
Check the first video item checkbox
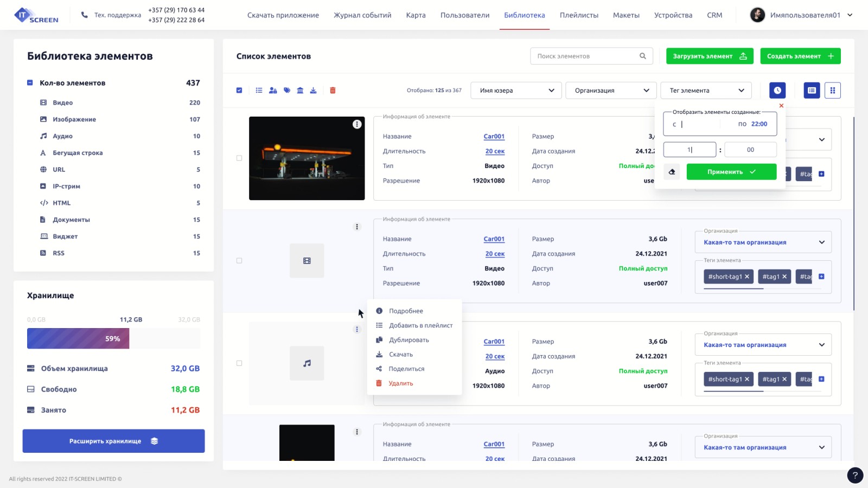(x=239, y=158)
